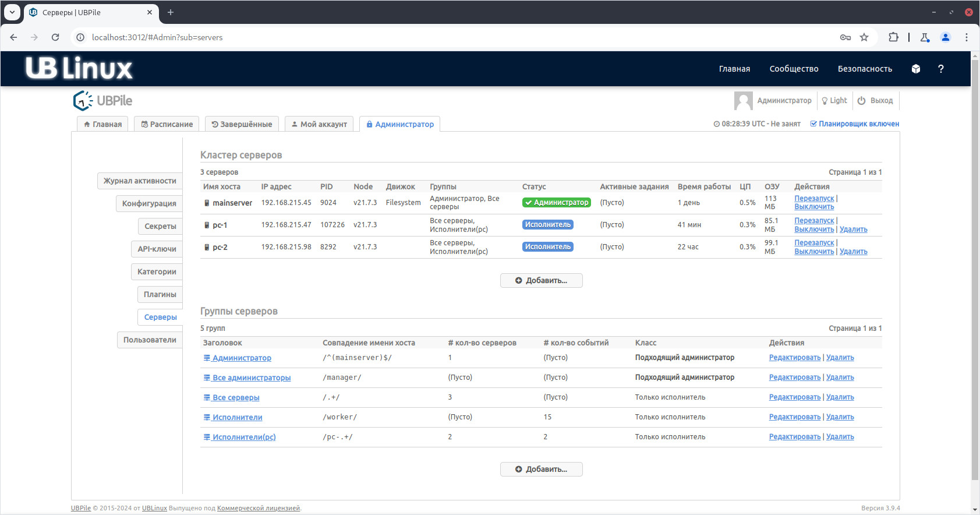Open Пользователи sidebar section
This screenshot has width=980, height=515.
150,340
